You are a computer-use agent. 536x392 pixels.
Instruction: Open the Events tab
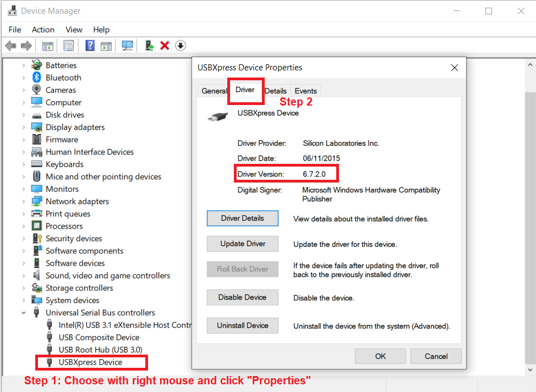click(305, 91)
